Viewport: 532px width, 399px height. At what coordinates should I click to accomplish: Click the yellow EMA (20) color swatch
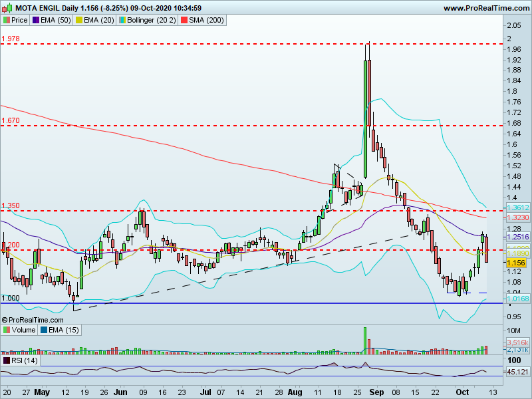click(x=79, y=20)
